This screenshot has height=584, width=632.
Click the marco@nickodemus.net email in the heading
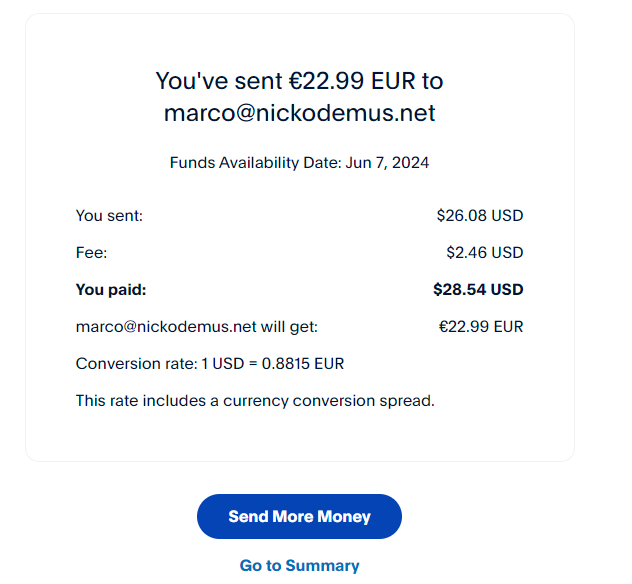[299, 113]
